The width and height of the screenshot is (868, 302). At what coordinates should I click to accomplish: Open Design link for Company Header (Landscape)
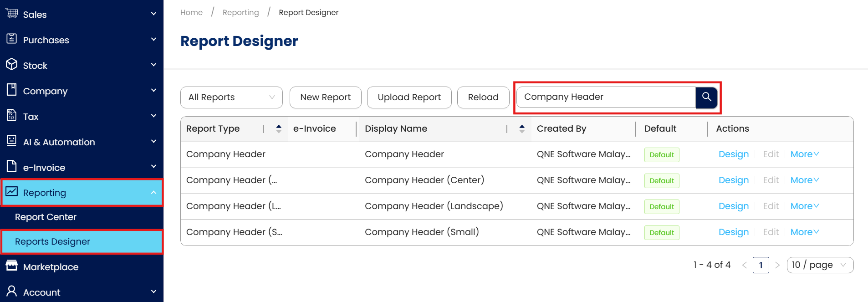pos(733,206)
